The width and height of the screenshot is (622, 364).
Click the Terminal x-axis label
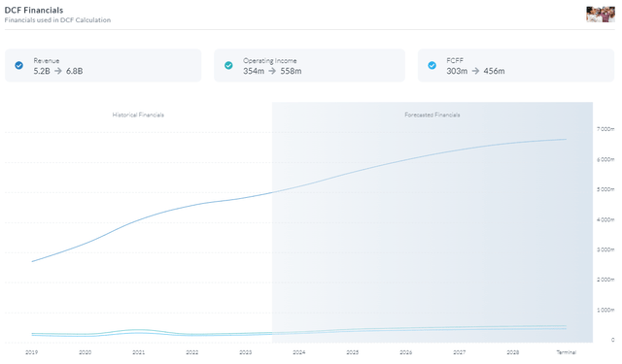pyautogui.click(x=566, y=352)
